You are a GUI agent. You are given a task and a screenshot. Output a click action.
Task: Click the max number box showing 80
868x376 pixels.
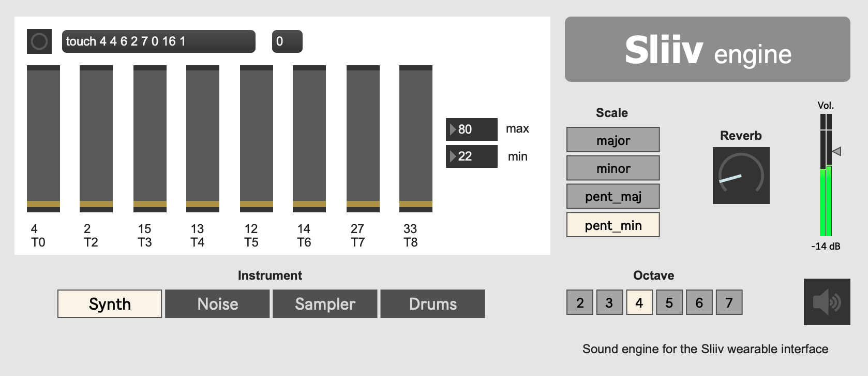[x=472, y=129]
